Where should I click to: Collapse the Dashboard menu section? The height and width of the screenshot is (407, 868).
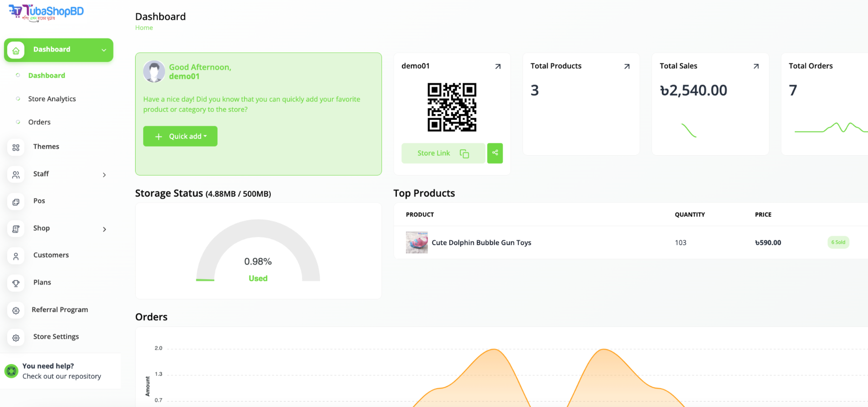click(104, 50)
